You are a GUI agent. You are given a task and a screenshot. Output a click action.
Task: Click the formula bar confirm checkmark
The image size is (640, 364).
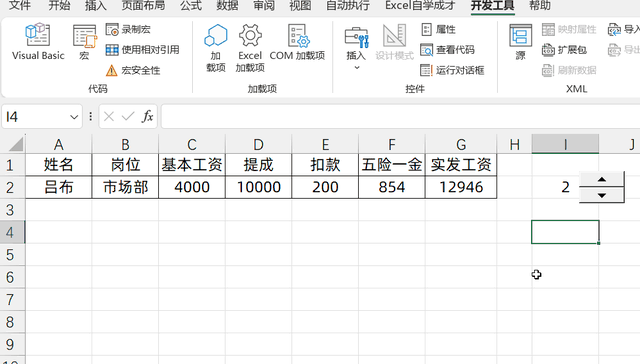point(128,117)
